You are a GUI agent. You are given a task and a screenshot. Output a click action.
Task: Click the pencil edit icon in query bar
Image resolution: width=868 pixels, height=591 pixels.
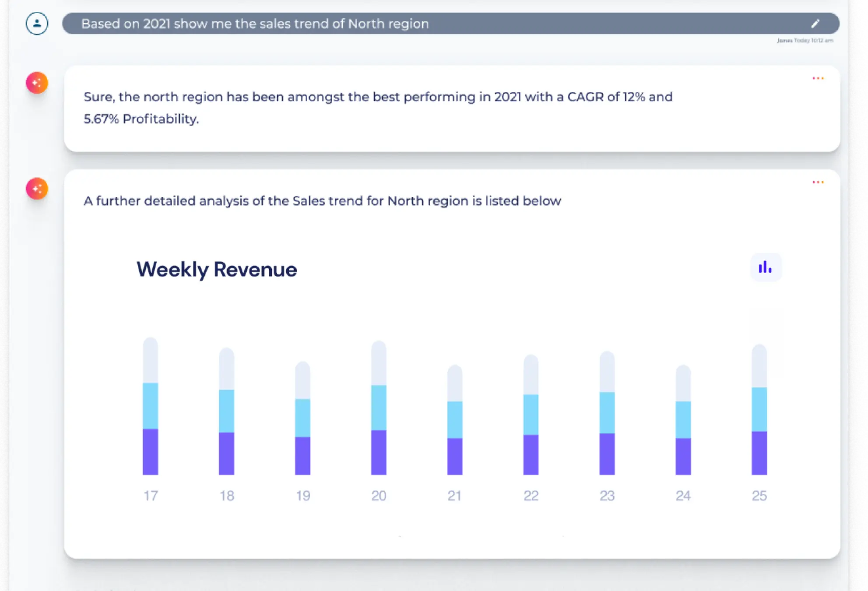click(815, 24)
